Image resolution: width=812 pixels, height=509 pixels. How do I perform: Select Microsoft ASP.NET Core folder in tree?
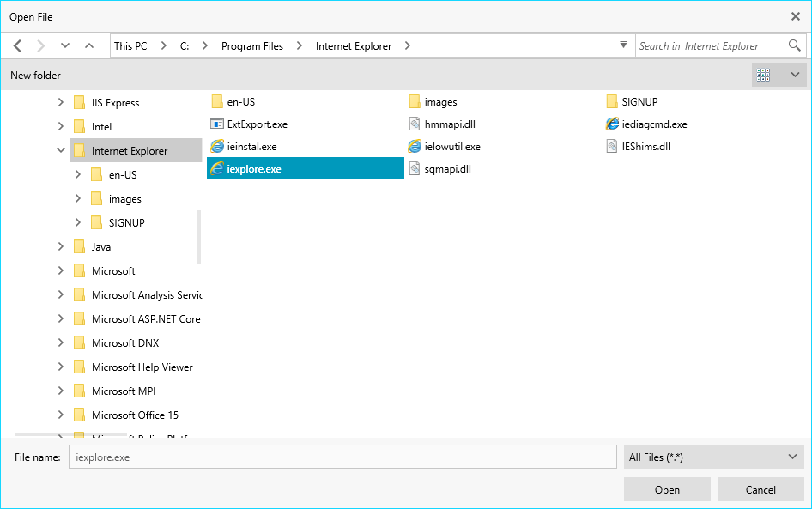coord(146,319)
